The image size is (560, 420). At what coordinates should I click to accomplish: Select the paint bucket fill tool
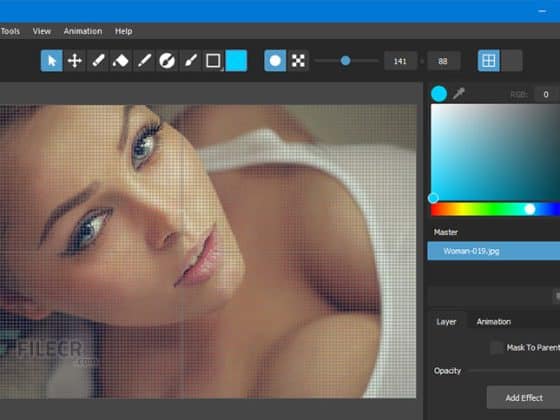(x=121, y=61)
